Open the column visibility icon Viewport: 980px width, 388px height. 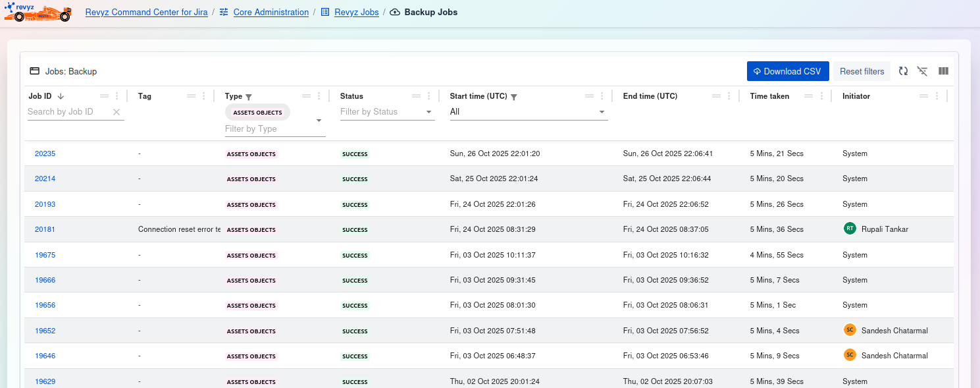[943, 71]
